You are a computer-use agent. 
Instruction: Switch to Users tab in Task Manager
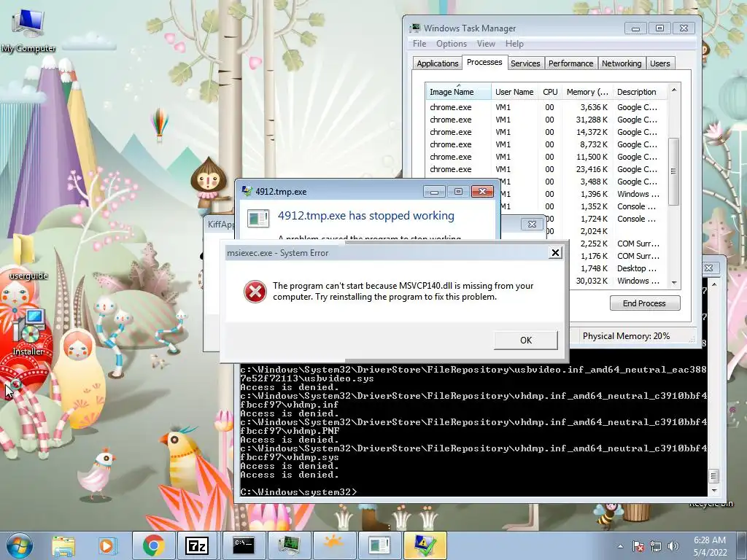pyautogui.click(x=659, y=63)
